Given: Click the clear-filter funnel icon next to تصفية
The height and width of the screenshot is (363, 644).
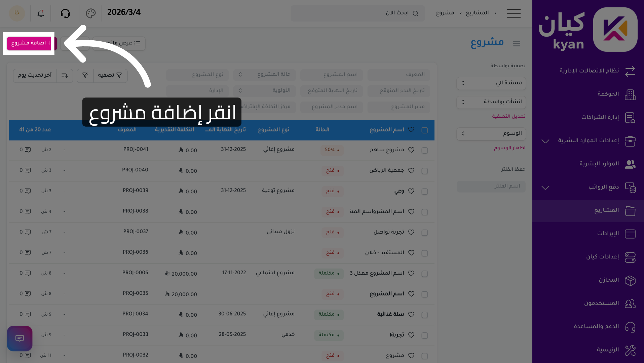Looking at the screenshot, I should [x=85, y=76].
